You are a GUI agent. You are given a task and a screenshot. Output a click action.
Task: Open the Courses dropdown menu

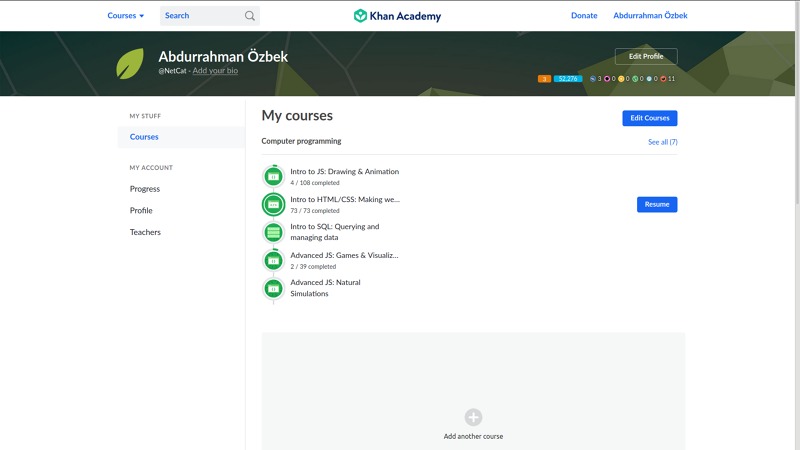click(126, 16)
